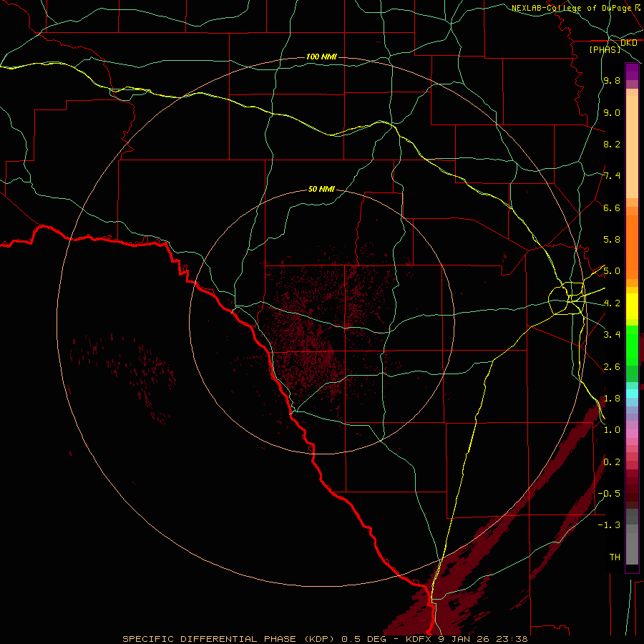Click the 6.6 color scale value
The image size is (644, 644).
pyautogui.click(x=612, y=208)
